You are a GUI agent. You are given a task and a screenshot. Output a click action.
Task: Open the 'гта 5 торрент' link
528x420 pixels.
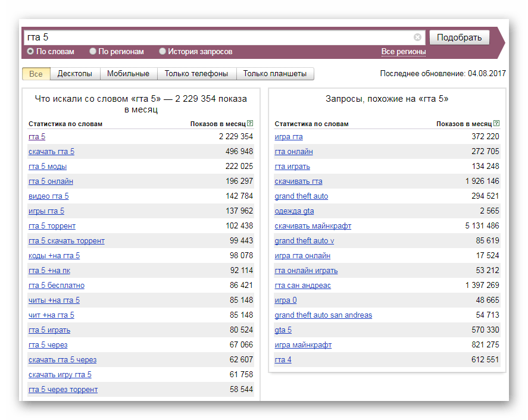(x=52, y=226)
